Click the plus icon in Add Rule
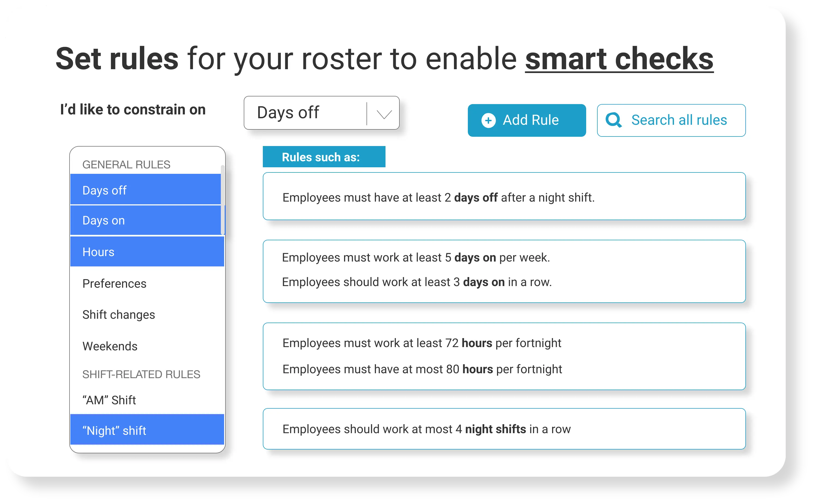The image size is (813, 504). coord(488,120)
